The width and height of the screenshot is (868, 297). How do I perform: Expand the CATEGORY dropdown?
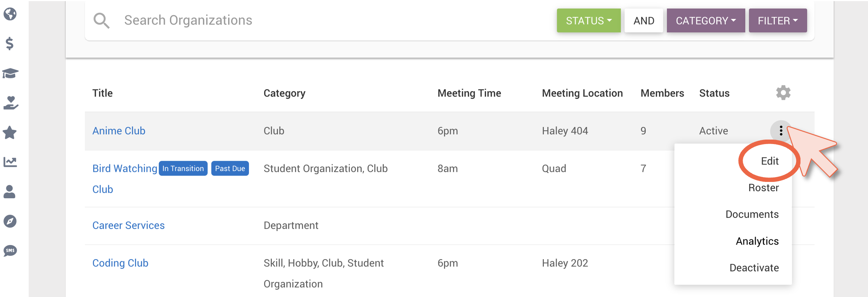(706, 20)
